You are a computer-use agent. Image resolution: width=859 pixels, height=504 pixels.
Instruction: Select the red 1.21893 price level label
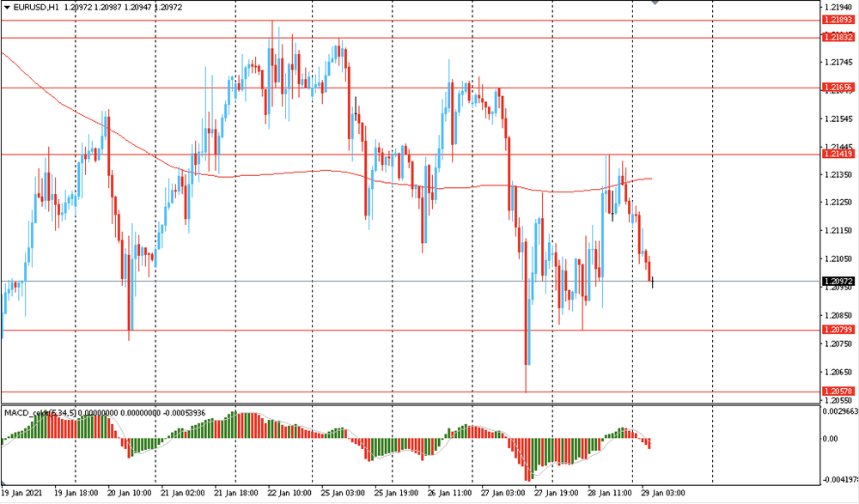coord(838,21)
